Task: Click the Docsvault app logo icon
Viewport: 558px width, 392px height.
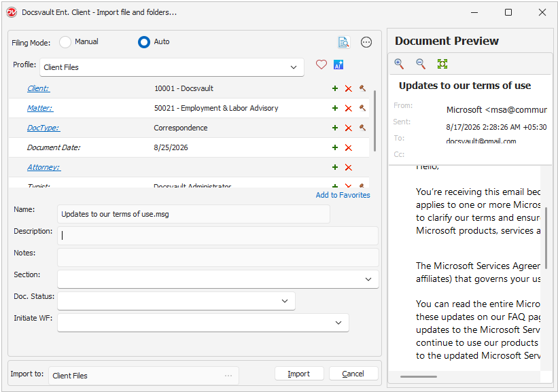Action: pyautogui.click(x=12, y=12)
